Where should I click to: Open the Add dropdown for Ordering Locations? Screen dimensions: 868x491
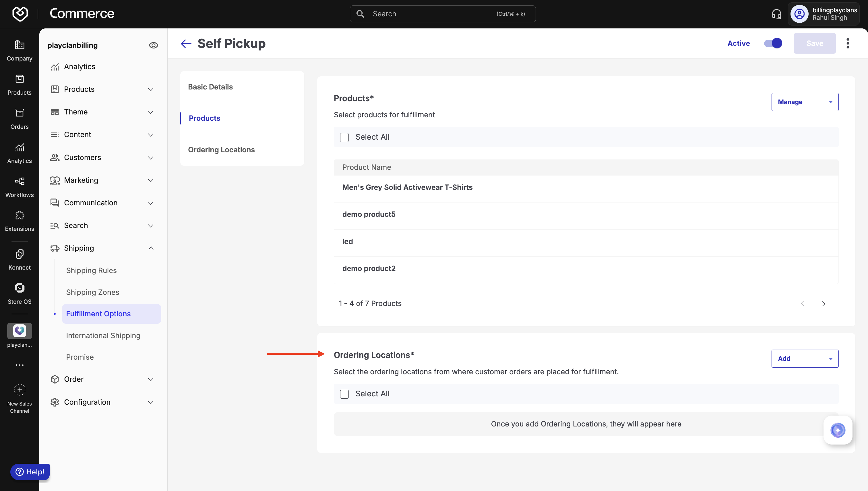pos(805,358)
